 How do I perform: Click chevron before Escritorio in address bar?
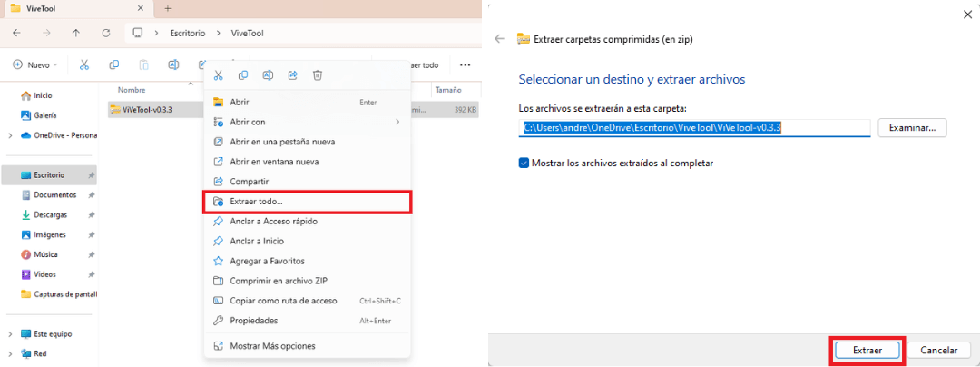coord(157,33)
